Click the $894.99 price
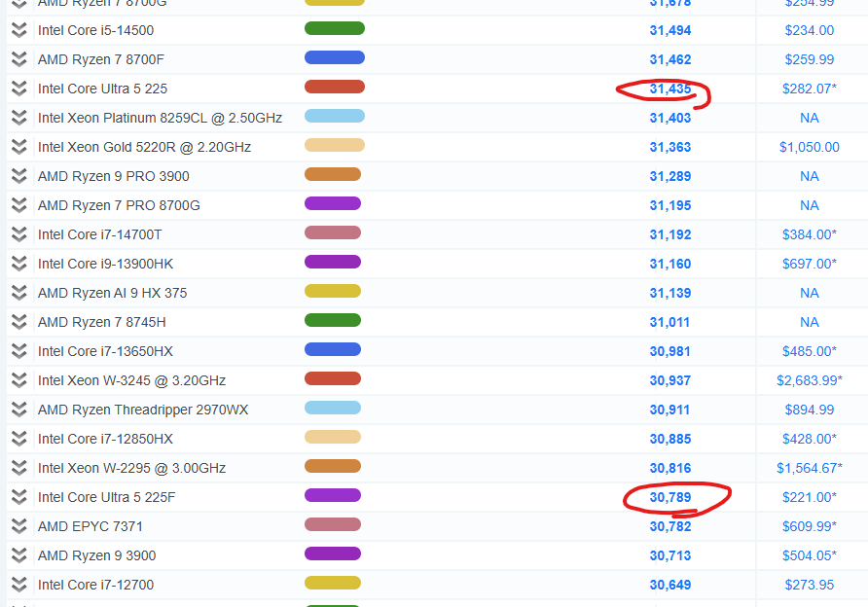The height and width of the screenshot is (607, 868). [810, 410]
